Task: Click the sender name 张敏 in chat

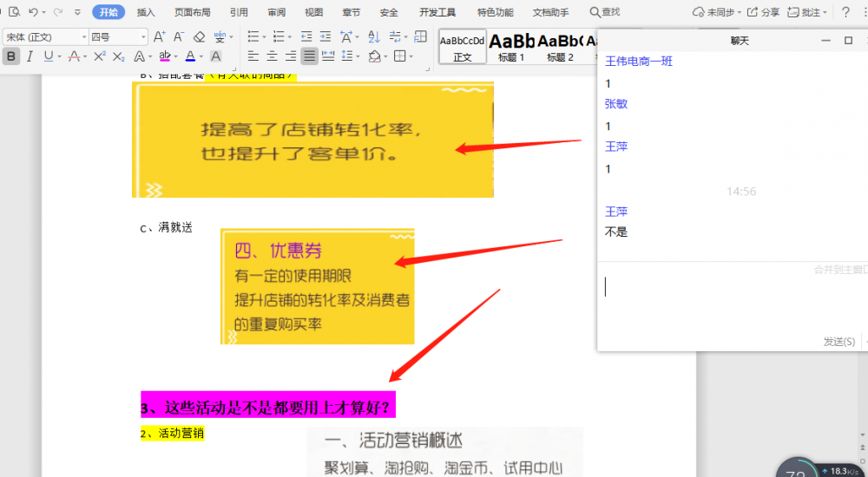Action: 616,103
